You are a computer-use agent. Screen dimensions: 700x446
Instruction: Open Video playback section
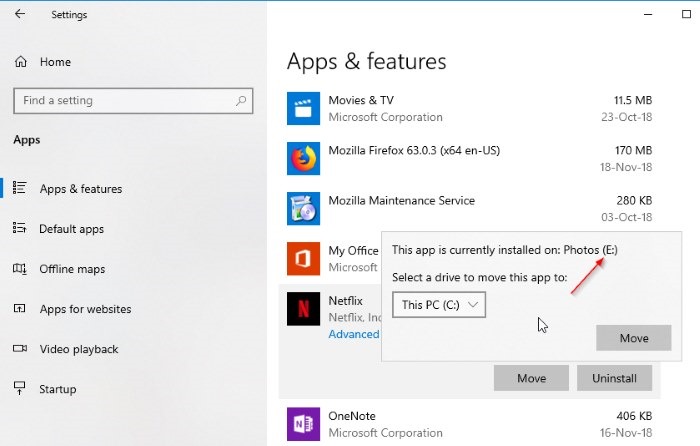(79, 349)
